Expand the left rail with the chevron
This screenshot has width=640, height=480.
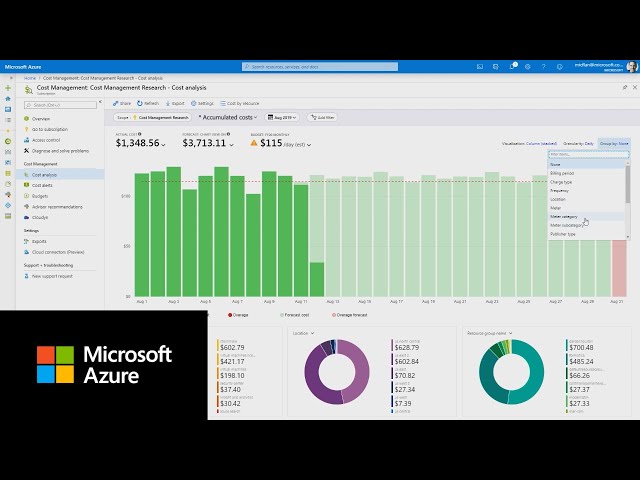(x=11, y=78)
